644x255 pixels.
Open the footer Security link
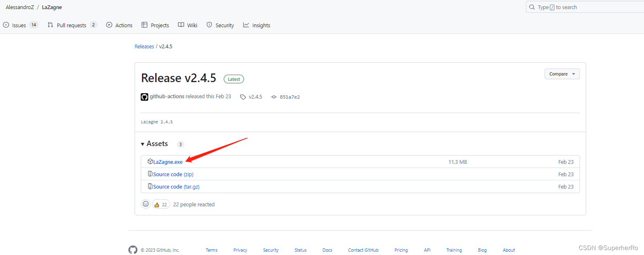pos(271,250)
